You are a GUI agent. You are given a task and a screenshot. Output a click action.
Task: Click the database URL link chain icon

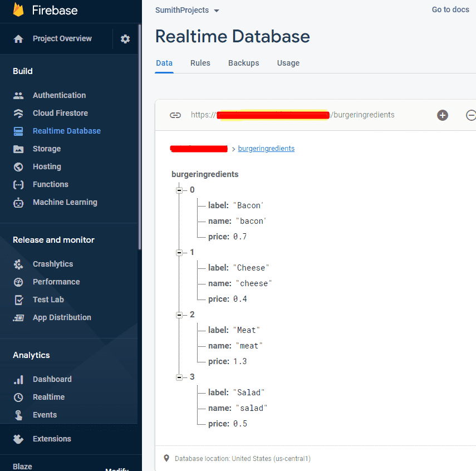(x=175, y=115)
